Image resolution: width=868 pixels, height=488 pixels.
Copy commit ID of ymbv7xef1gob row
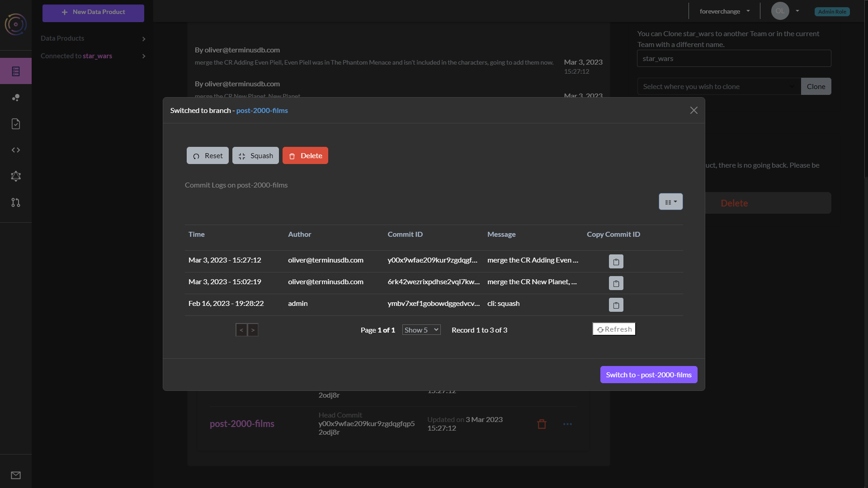click(616, 305)
